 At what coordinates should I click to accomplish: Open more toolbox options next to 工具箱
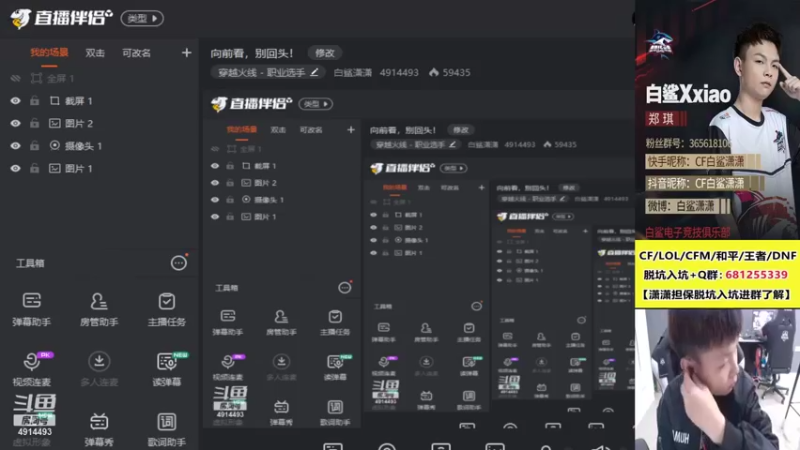click(179, 263)
